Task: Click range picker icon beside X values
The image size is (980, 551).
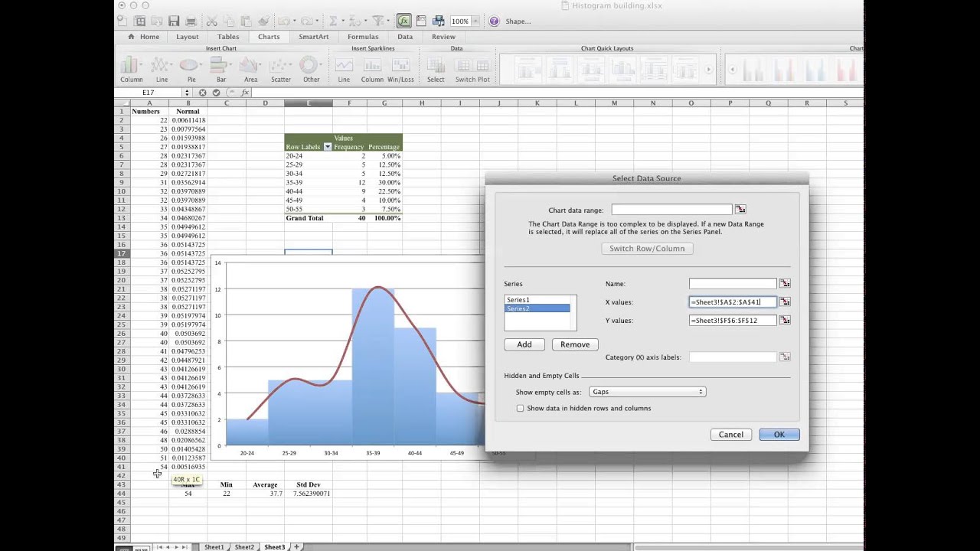Action: (785, 302)
